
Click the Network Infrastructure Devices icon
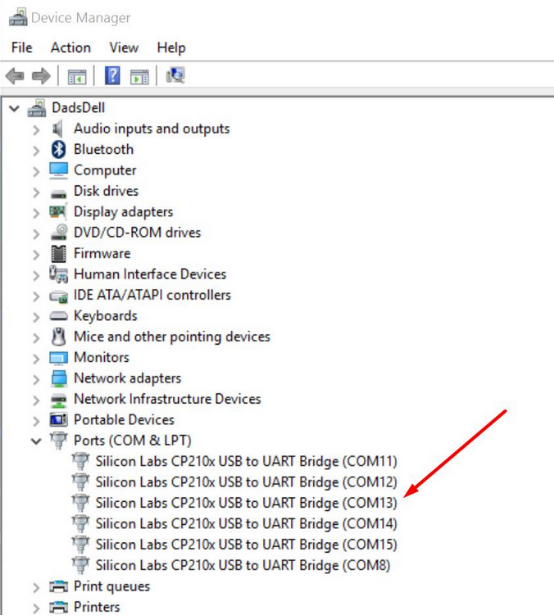(59, 400)
